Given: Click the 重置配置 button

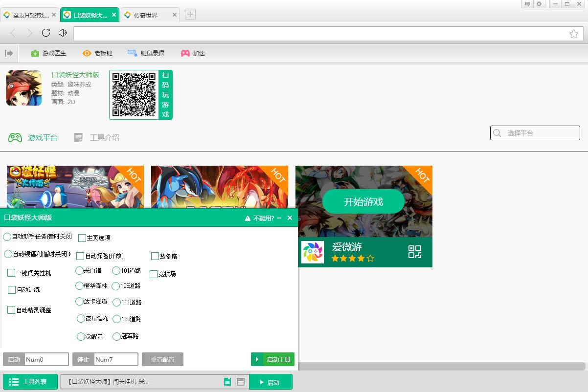Looking at the screenshot, I should tap(162, 359).
